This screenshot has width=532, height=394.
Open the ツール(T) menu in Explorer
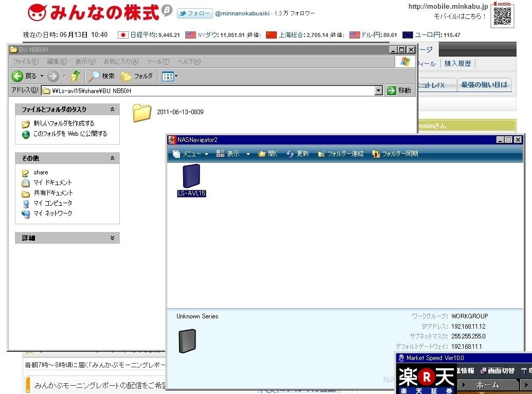click(x=157, y=62)
